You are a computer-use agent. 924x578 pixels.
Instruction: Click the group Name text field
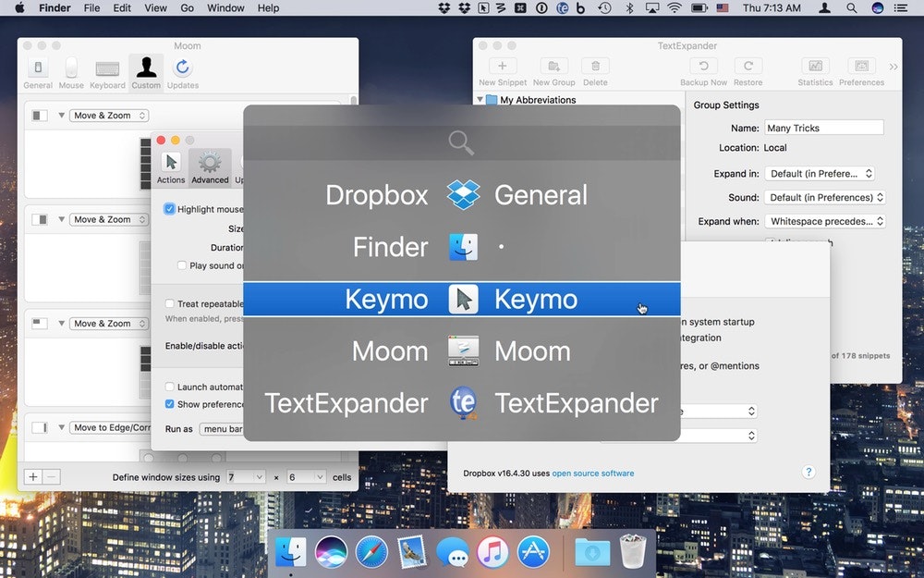[x=824, y=128]
